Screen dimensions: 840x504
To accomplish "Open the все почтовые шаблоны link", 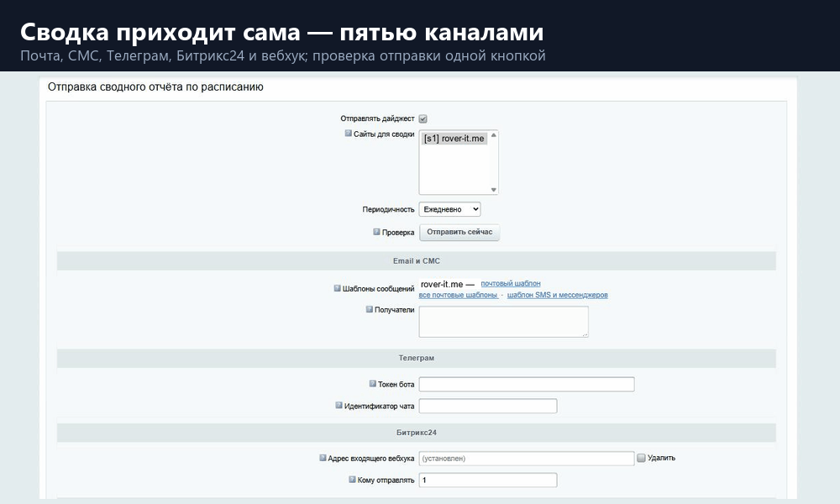I will point(458,295).
